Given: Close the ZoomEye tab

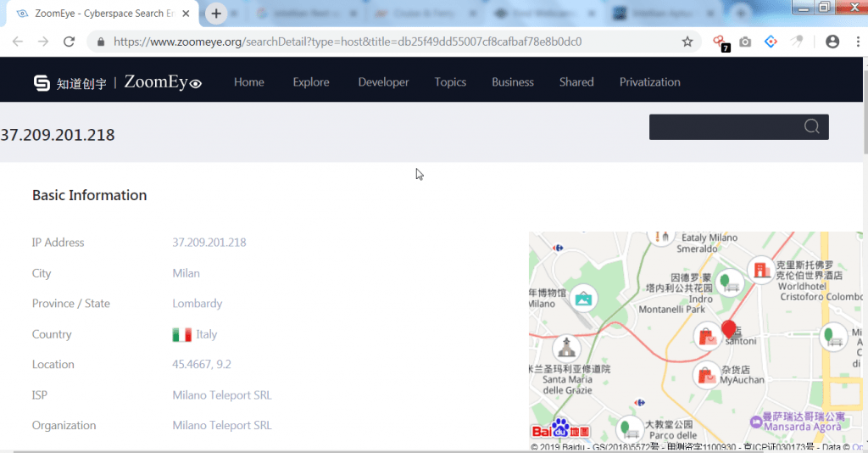Looking at the screenshot, I should click(186, 14).
